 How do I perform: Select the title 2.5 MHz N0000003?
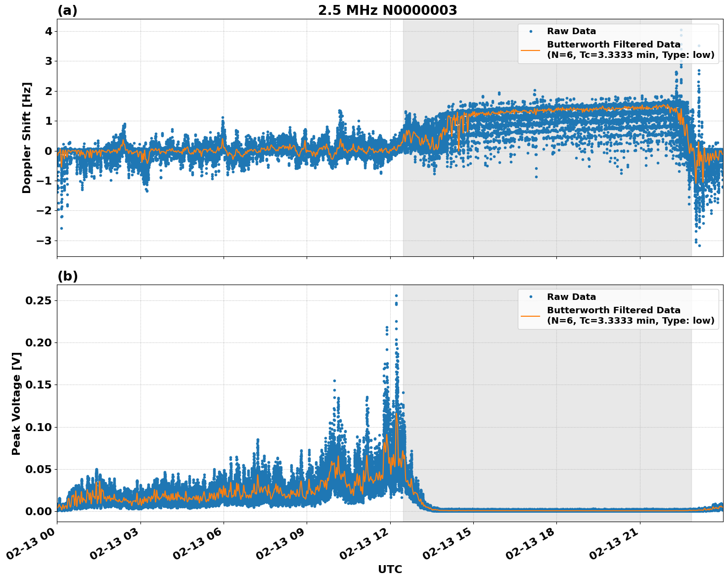tap(389, 10)
